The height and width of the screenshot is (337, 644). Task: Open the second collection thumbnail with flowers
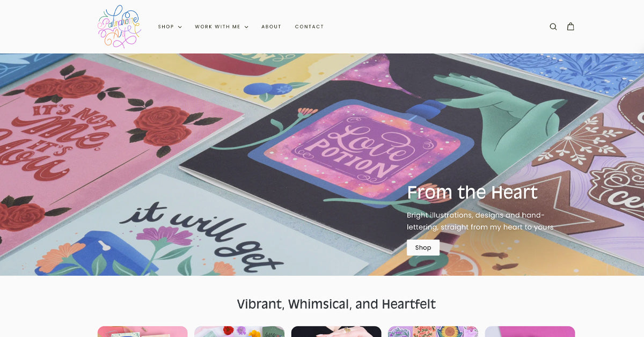tap(239, 332)
